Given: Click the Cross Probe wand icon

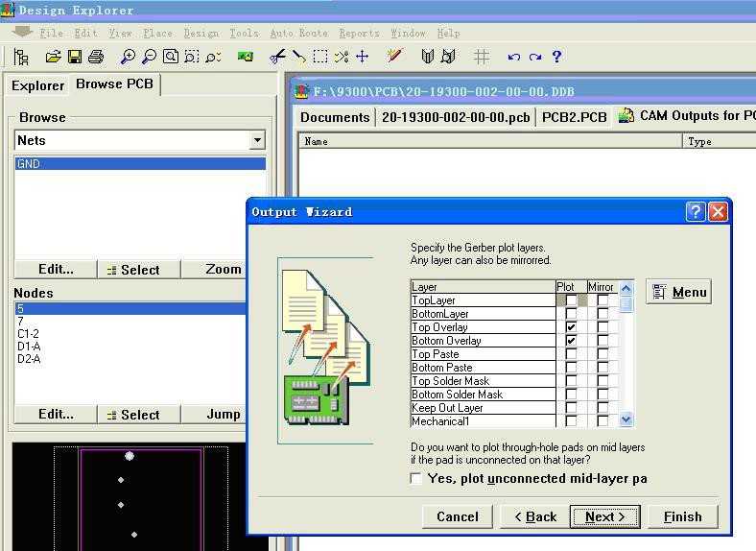Looking at the screenshot, I should [x=394, y=56].
